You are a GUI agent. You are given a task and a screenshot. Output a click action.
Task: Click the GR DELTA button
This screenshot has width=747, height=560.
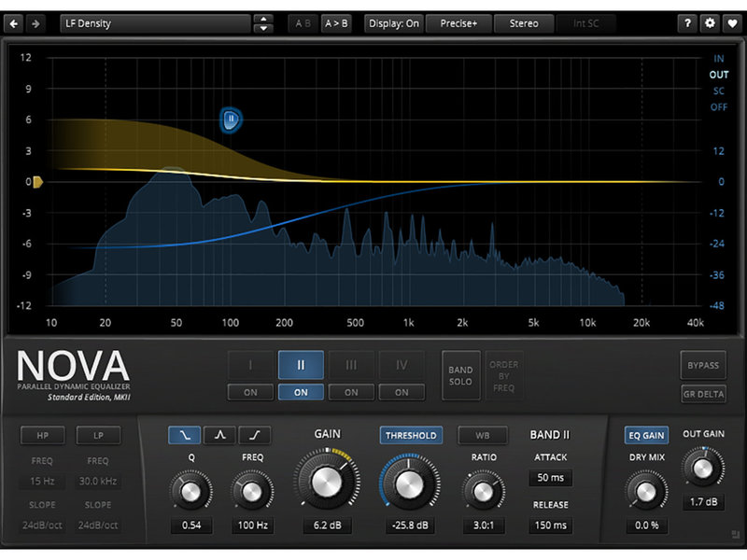704,394
